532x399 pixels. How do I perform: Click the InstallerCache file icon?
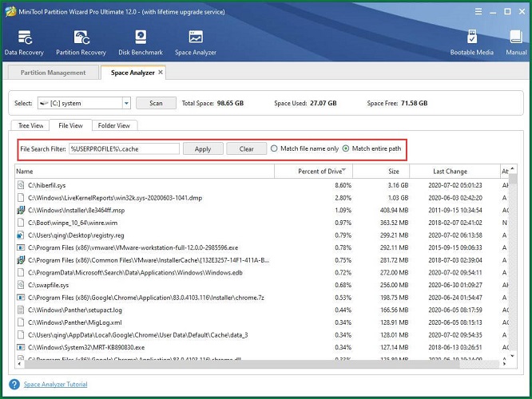pyautogui.click(x=21, y=260)
